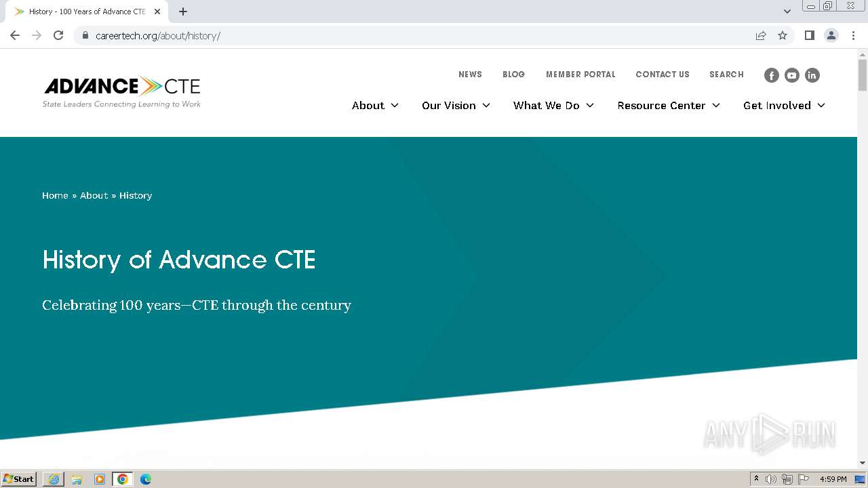This screenshot has height=488, width=868.
Task: Open Advance CTE Facebook page icon
Action: (x=771, y=75)
